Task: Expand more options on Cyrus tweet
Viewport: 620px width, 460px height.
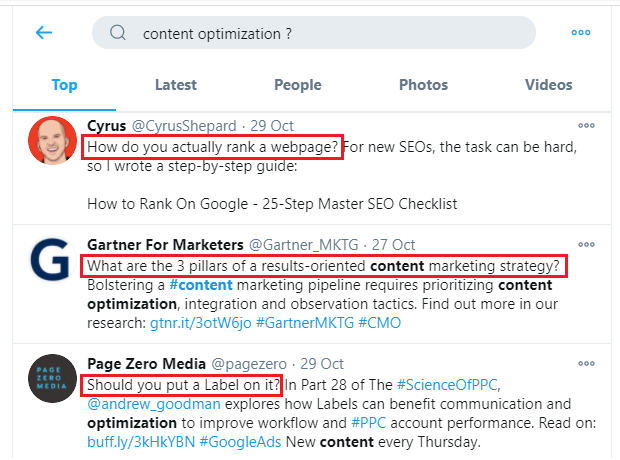Action: click(587, 126)
